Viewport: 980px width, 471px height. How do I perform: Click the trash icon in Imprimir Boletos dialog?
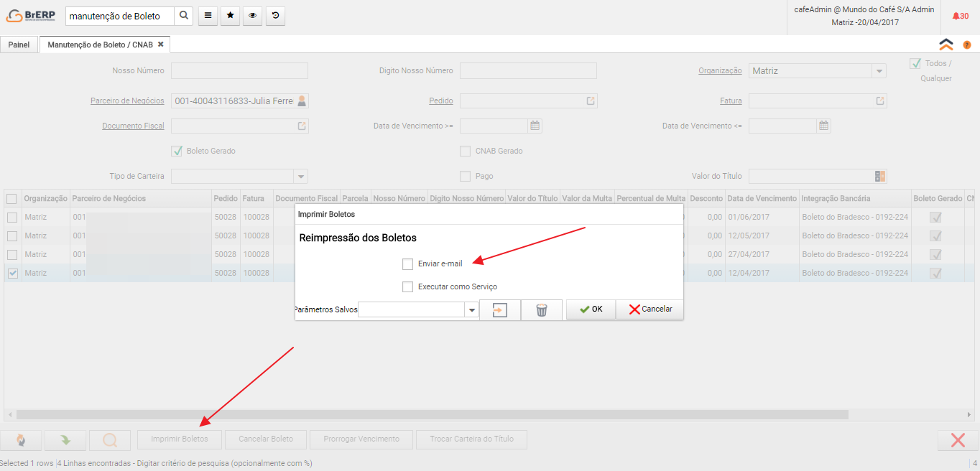(x=542, y=309)
